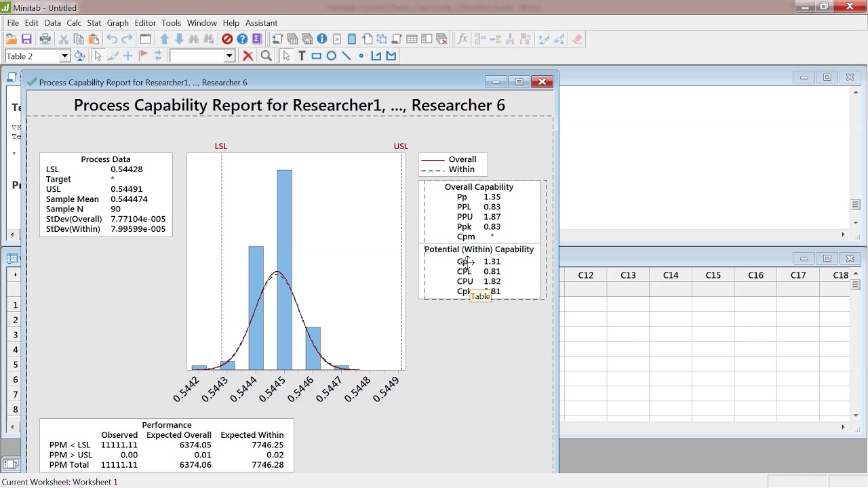Screen dimensions: 868x488
Task: Minimize the Process Capability Report graph window
Action: coord(496,82)
